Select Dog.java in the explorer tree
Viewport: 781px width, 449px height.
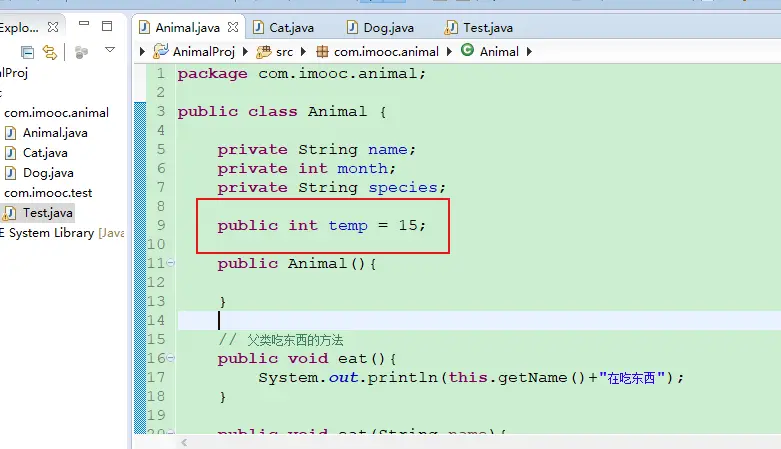click(x=48, y=173)
